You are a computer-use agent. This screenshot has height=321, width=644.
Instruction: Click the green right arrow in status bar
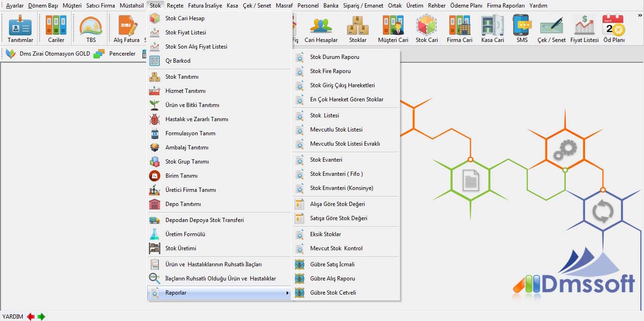coord(41,317)
